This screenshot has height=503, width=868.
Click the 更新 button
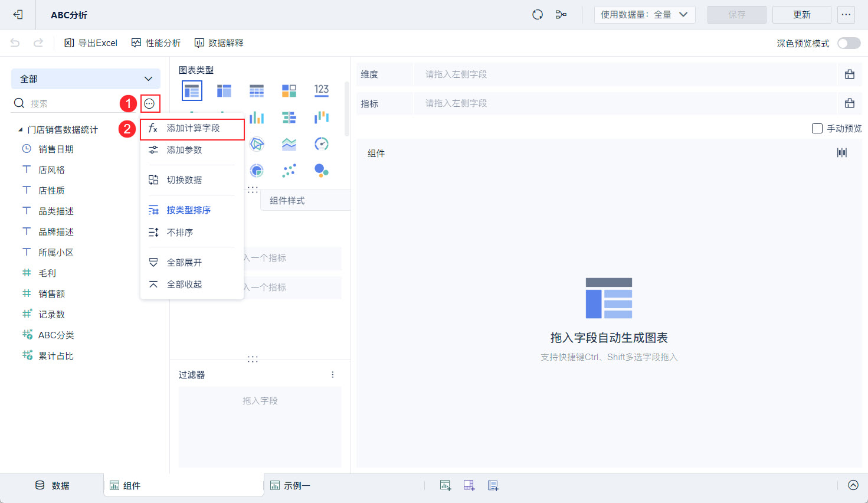[802, 15]
